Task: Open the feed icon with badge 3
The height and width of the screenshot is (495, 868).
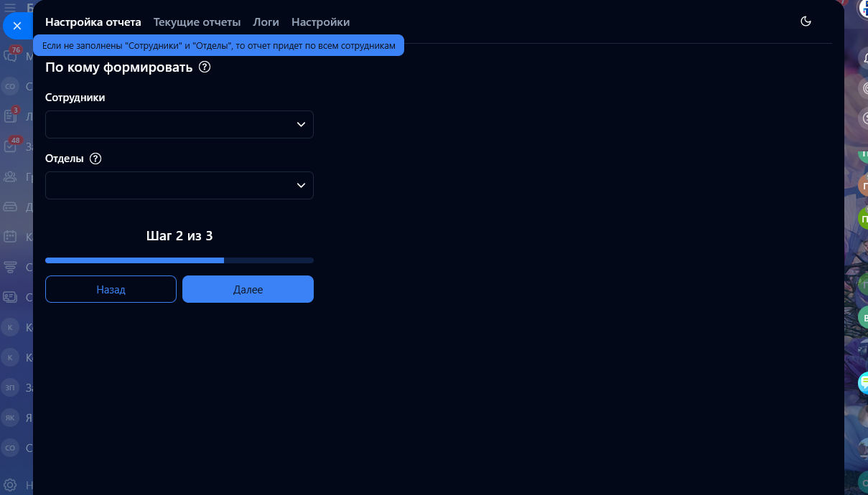Action: pyautogui.click(x=11, y=115)
